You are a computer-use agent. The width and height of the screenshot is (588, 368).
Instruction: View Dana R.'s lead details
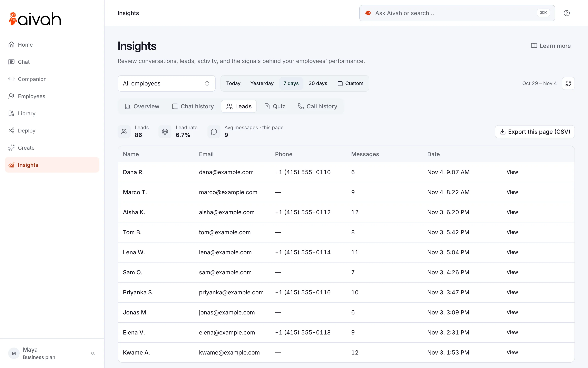point(512,172)
